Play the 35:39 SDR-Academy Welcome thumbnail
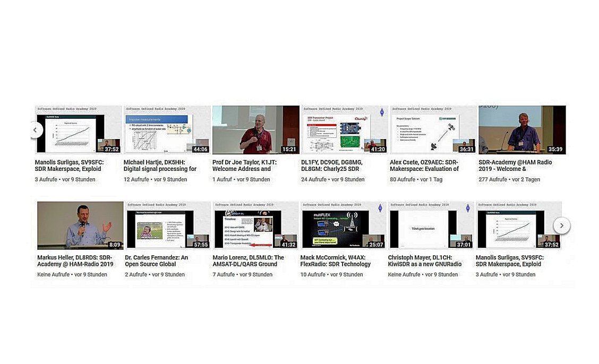The height and width of the screenshot is (364, 599). click(521, 130)
